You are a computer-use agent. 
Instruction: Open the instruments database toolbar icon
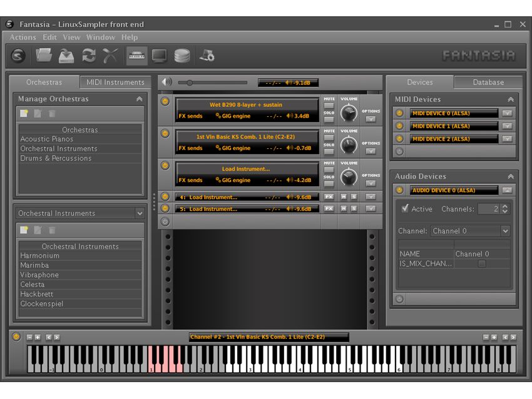pos(182,55)
